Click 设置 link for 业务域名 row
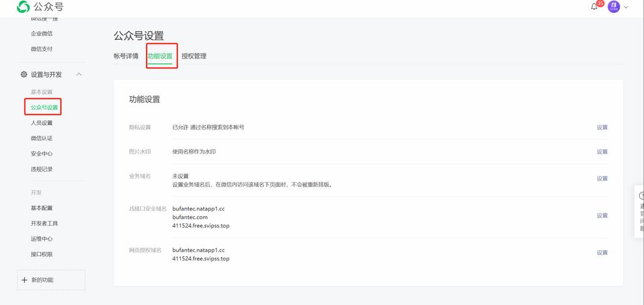Image resolution: width=644 pixels, height=305 pixels. (x=602, y=179)
